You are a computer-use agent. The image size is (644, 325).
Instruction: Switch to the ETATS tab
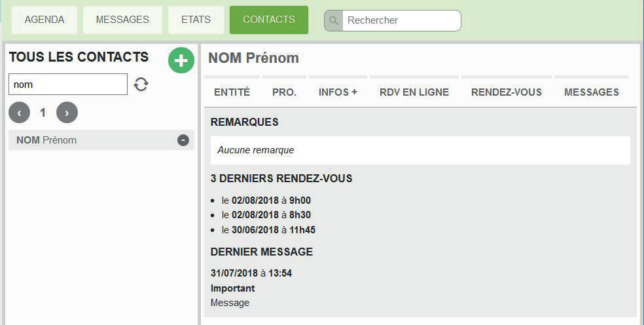pos(196,20)
